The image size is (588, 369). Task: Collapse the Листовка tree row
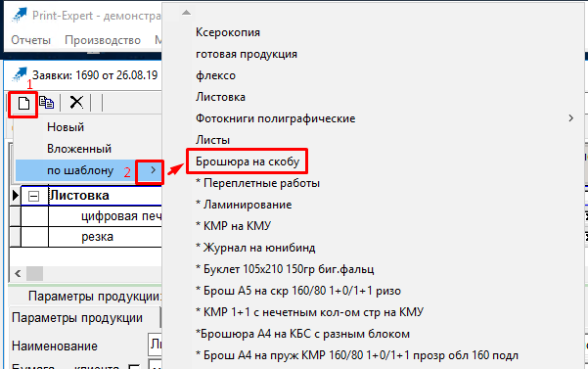point(33,196)
